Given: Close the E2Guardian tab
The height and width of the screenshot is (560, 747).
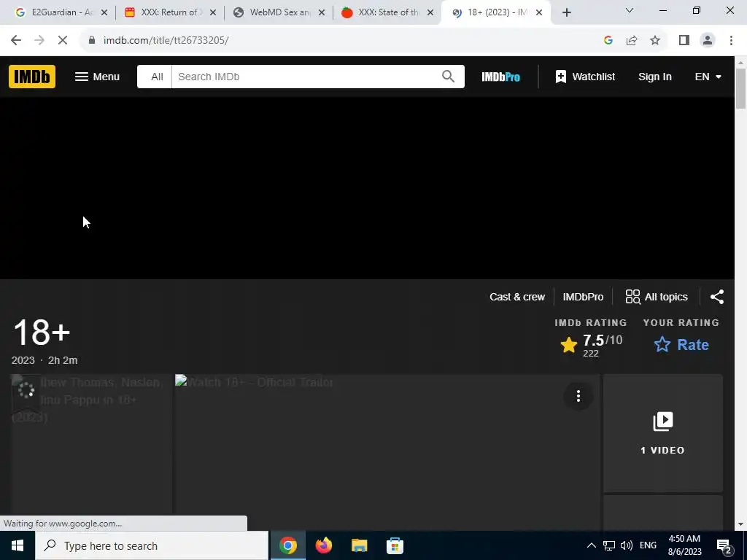Looking at the screenshot, I should 104,12.
